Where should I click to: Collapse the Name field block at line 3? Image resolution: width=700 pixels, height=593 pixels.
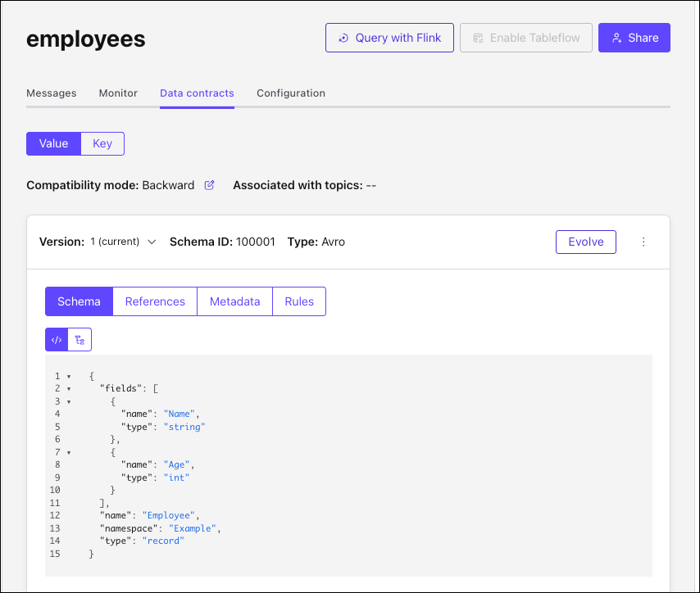click(x=69, y=401)
